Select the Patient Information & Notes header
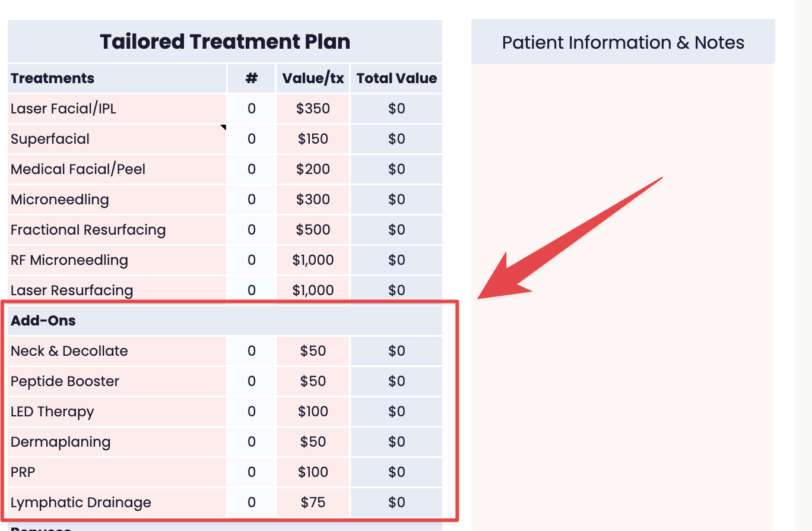 click(623, 42)
